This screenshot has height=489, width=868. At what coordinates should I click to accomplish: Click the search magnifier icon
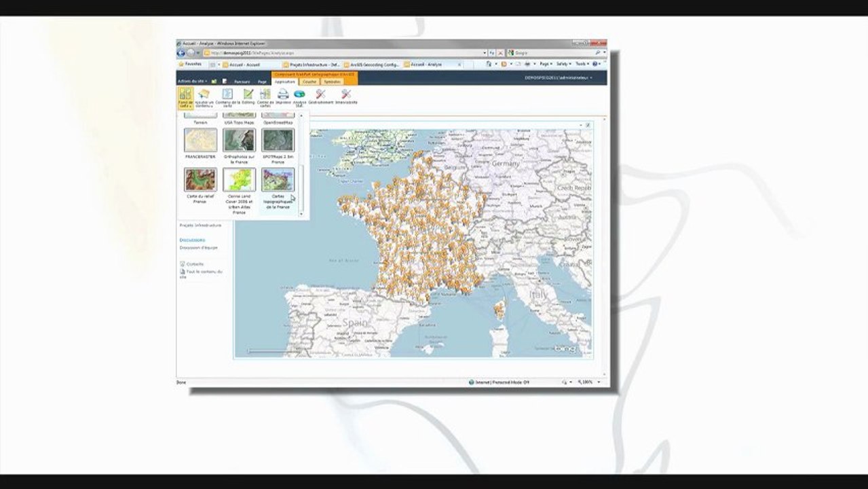coord(598,53)
